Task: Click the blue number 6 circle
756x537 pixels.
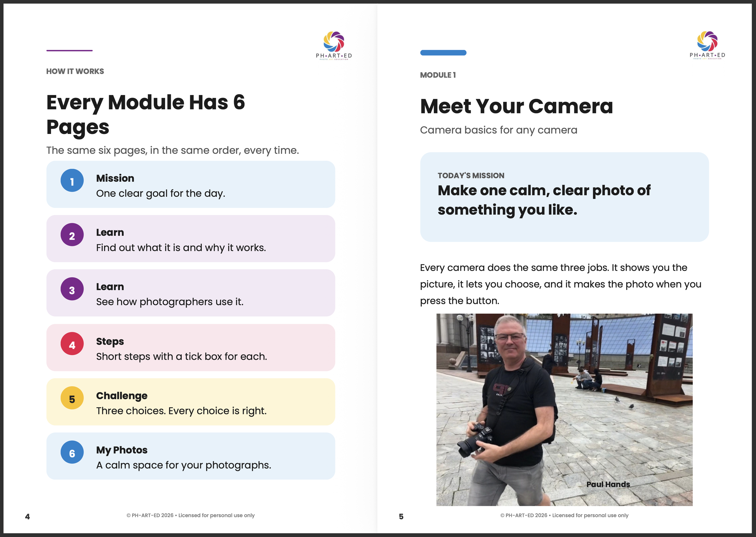Action: click(72, 452)
